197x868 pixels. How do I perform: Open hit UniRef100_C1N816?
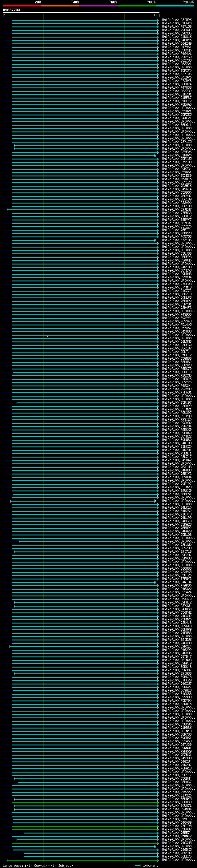coord(177,37)
